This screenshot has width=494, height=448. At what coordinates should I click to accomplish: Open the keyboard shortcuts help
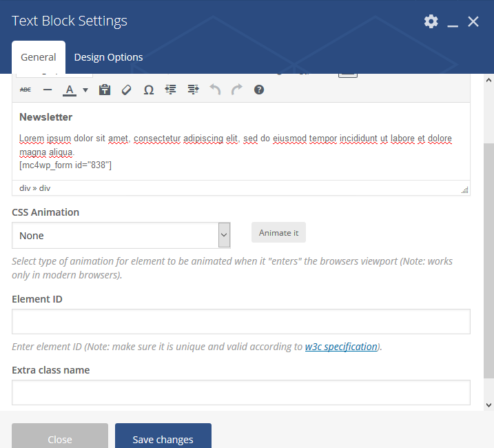pos(259,90)
